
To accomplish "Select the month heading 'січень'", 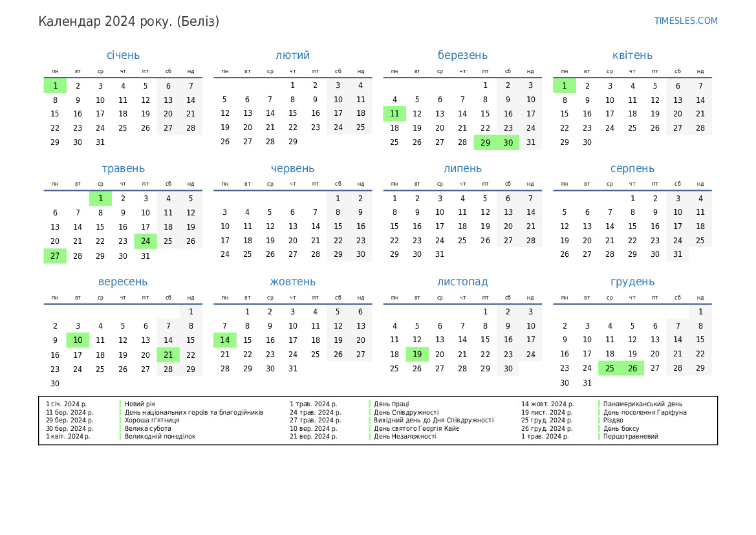I will pos(123,55).
